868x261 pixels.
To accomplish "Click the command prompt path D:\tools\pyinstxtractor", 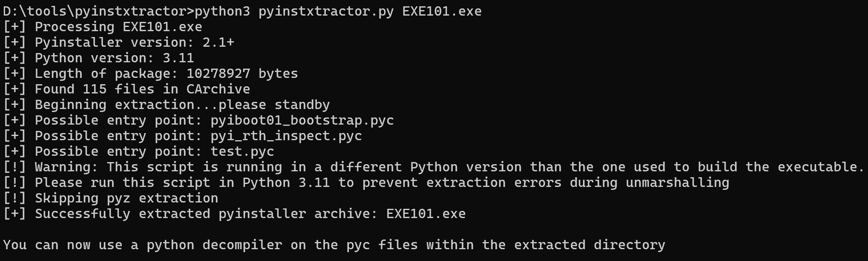I will tap(96, 11).
